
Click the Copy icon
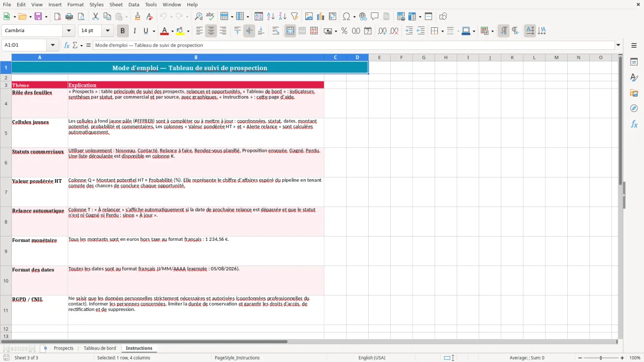click(107, 17)
